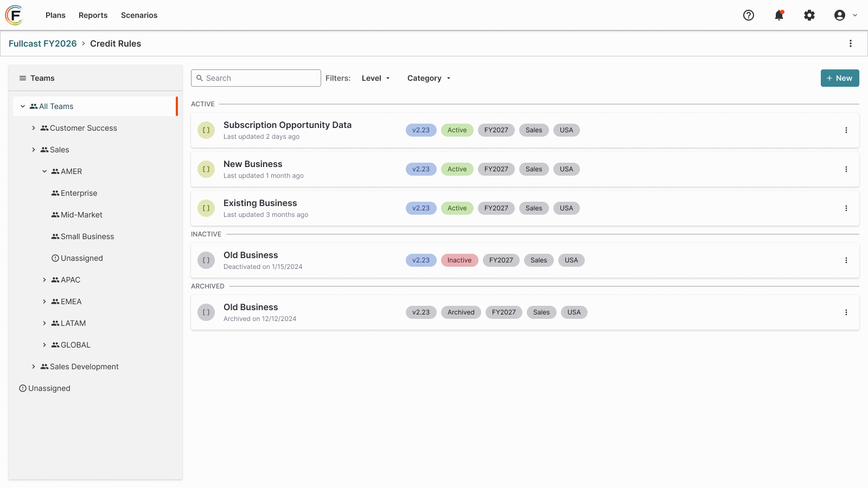Screen dimensions: 868x488
Task: Click the AMER Unassigned info icon
Action: click(55, 258)
